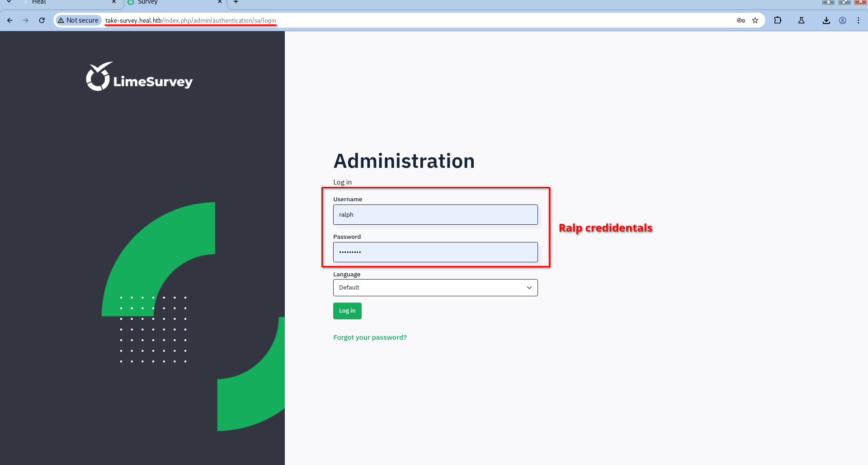Open the Extensions puzzle icon
This screenshot has width=868, height=465.
pos(778,20)
